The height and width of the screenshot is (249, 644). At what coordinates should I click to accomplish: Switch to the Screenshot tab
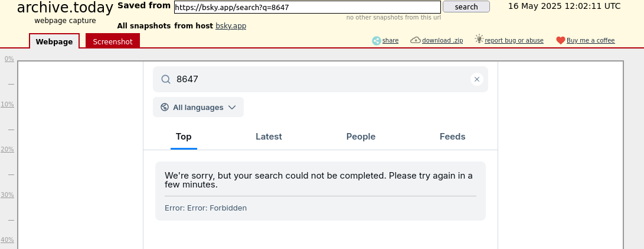pyautogui.click(x=113, y=41)
